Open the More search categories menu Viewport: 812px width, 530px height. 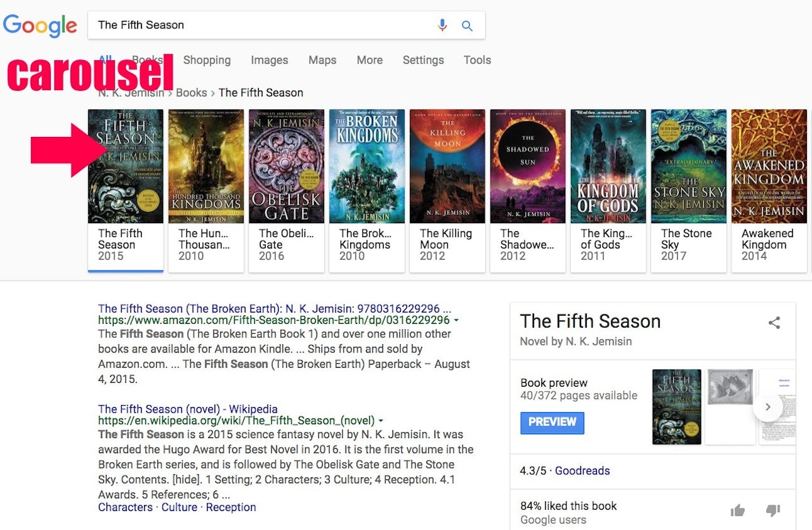370,60
